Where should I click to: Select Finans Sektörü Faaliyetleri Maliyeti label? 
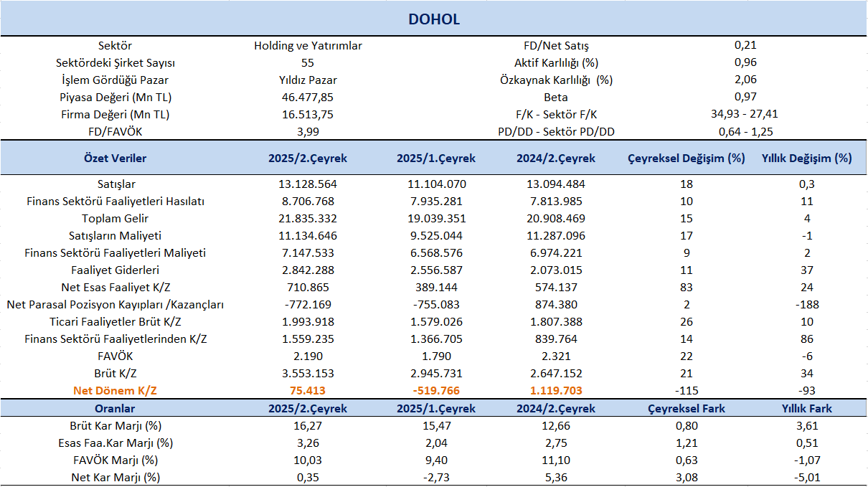115,252
